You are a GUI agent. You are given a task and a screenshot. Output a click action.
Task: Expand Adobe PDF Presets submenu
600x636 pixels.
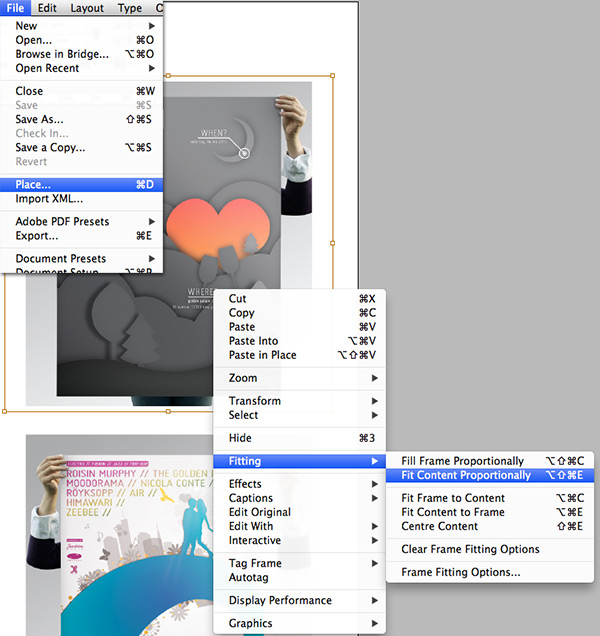point(82,221)
